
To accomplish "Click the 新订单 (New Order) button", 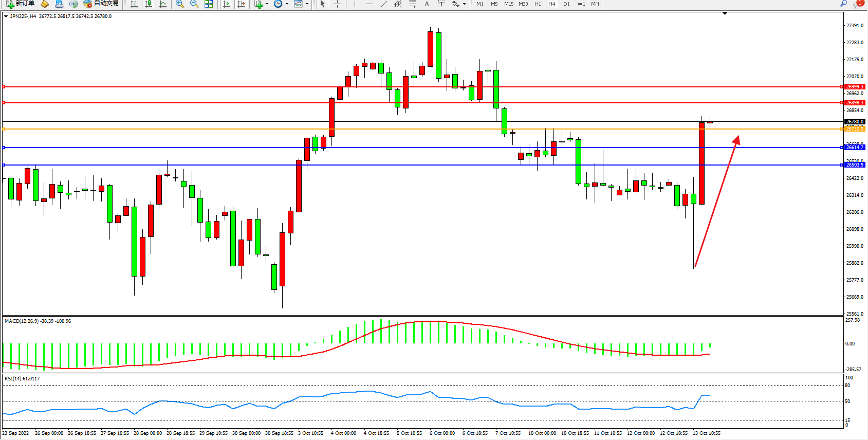I will point(21,4).
